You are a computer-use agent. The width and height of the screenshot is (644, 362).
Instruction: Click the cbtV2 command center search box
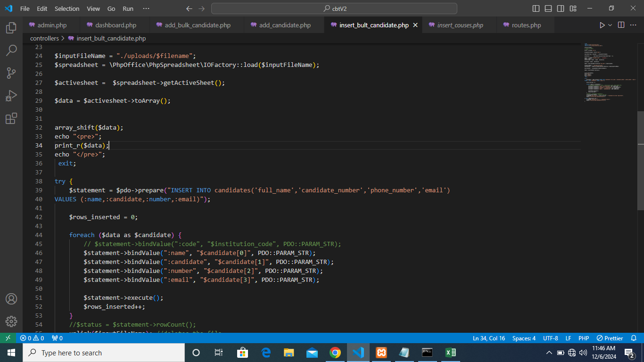tap(334, 8)
